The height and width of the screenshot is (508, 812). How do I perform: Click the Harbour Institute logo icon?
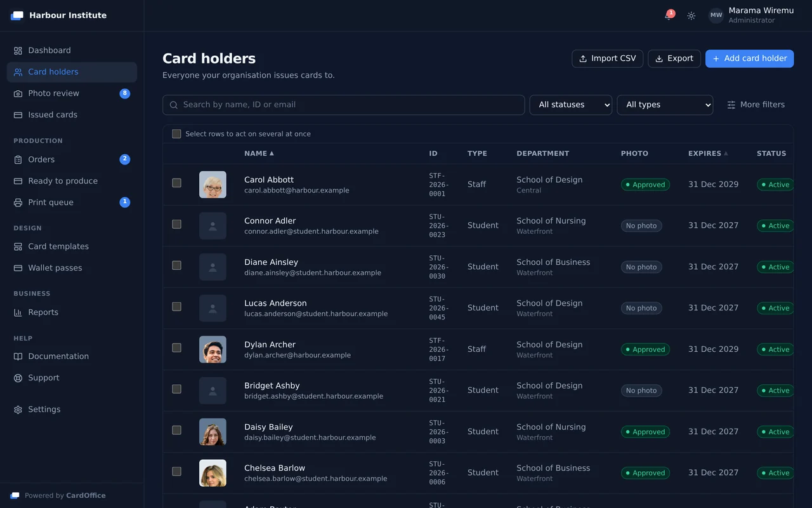coord(17,15)
